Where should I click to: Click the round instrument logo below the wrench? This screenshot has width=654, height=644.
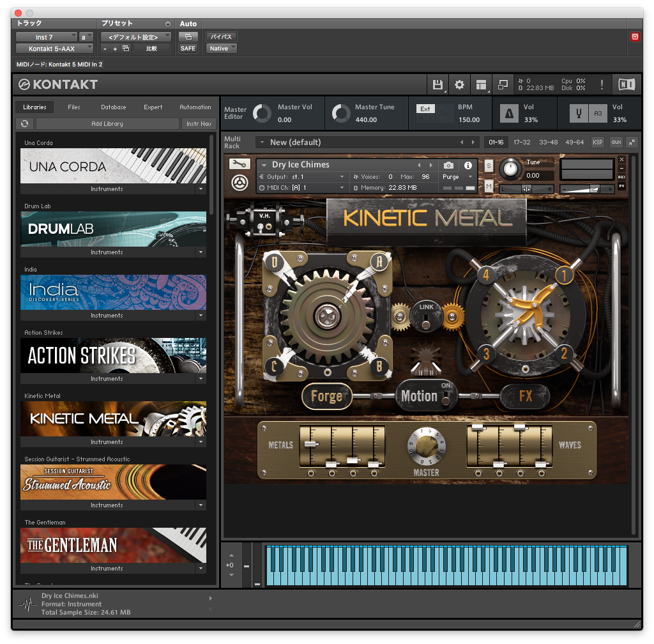(240, 183)
